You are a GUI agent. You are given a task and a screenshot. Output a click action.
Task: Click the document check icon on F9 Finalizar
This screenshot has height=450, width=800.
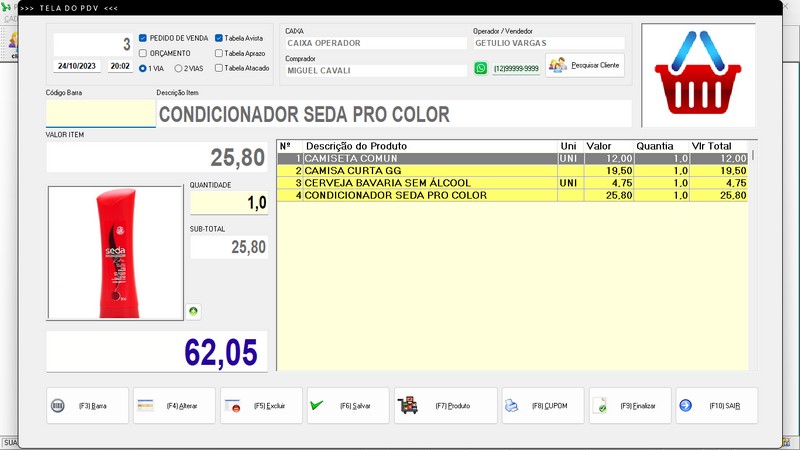point(600,405)
